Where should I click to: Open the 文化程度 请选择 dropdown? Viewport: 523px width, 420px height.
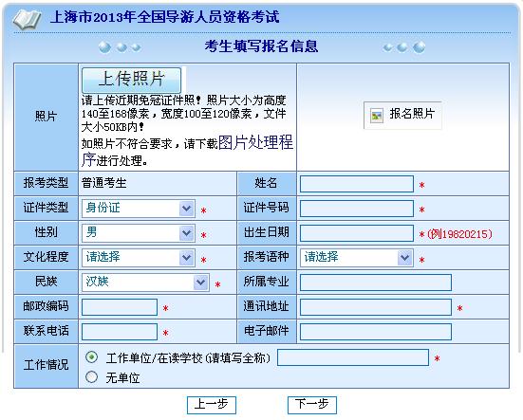pos(139,258)
